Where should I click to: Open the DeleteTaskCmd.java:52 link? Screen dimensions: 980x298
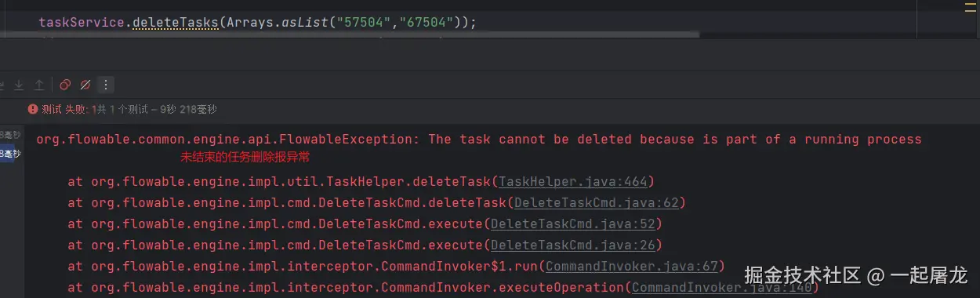pos(573,224)
